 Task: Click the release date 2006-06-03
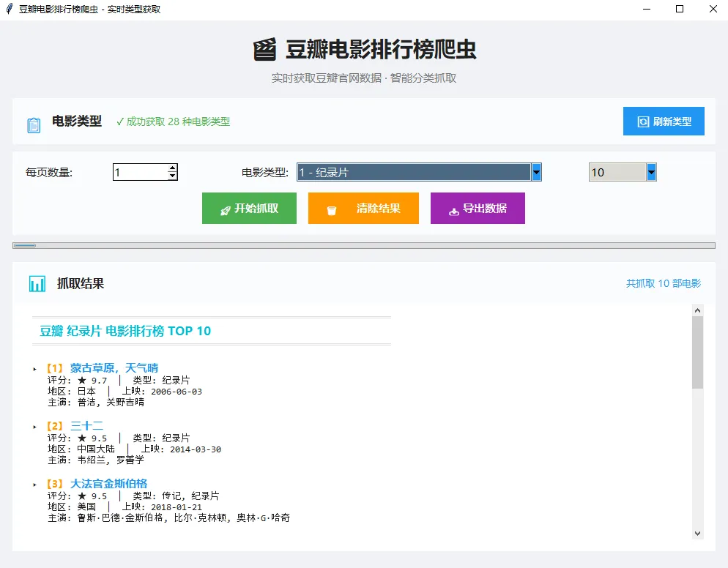(x=177, y=392)
